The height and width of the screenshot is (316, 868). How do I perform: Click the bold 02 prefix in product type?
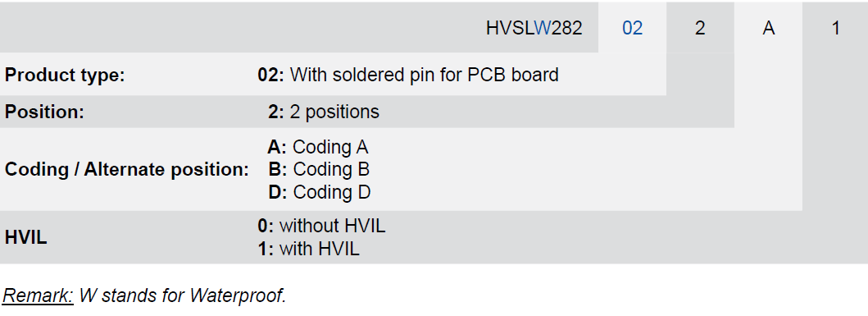[270, 75]
